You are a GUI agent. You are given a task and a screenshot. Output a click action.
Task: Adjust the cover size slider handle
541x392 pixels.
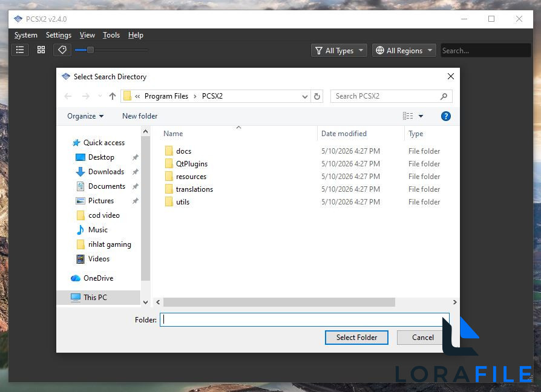click(x=90, y=50)
